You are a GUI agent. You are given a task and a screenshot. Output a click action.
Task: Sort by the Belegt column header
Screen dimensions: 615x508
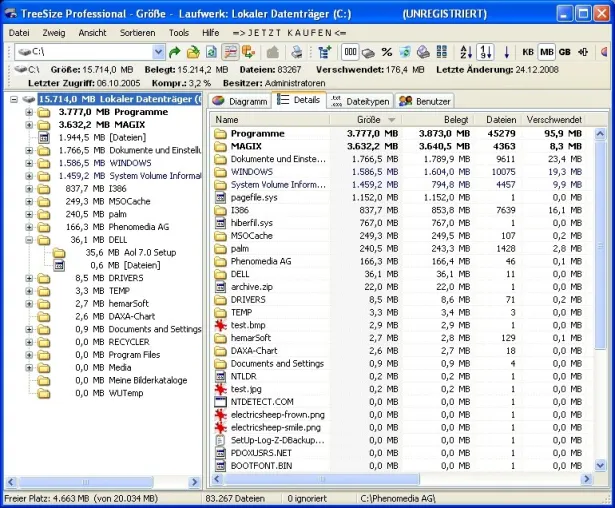(437, 120)
